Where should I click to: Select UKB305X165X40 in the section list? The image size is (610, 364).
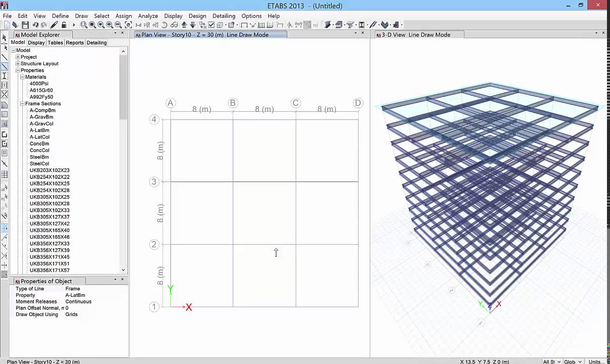point(50,231)
